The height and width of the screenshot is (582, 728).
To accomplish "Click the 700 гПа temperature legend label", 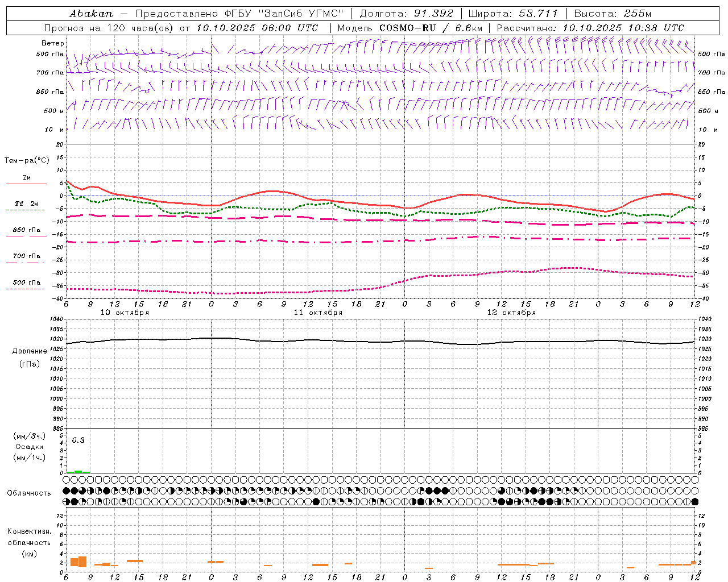I will [x=27, y=256].
